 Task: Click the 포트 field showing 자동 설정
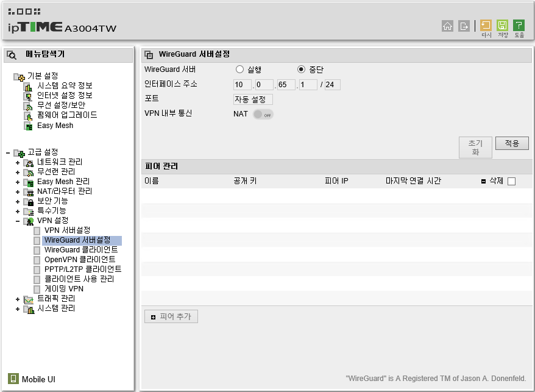tap(253, 99)
